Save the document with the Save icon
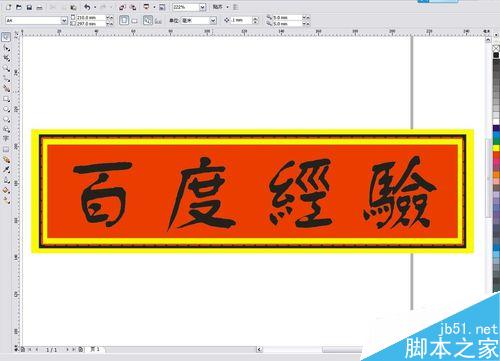This screenshot has width=500, height=361. tap(29, 7)
